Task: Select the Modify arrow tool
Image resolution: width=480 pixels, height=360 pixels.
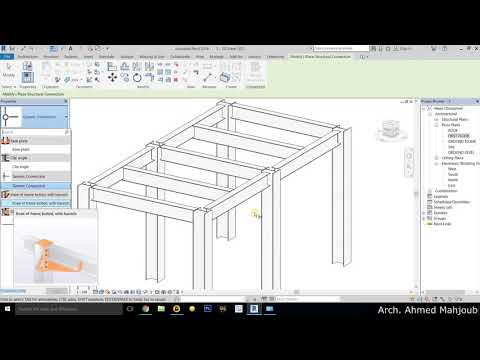Action: [x=9, y=69]
